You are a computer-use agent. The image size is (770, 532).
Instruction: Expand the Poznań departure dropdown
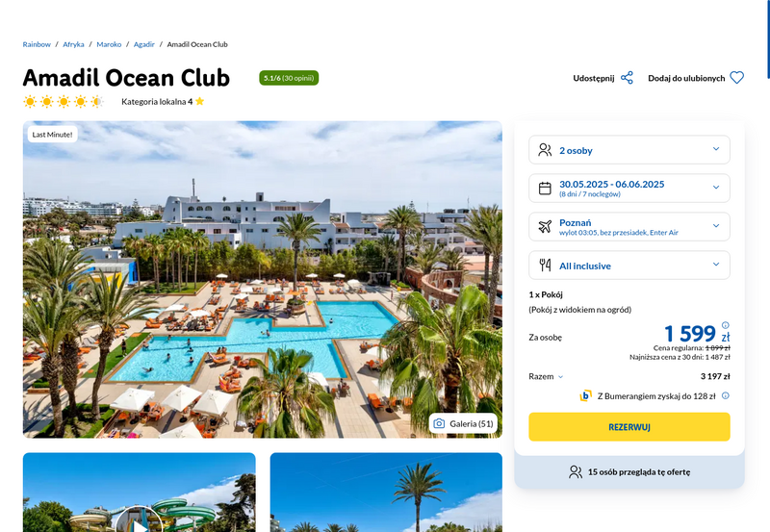tap(629, 226)
